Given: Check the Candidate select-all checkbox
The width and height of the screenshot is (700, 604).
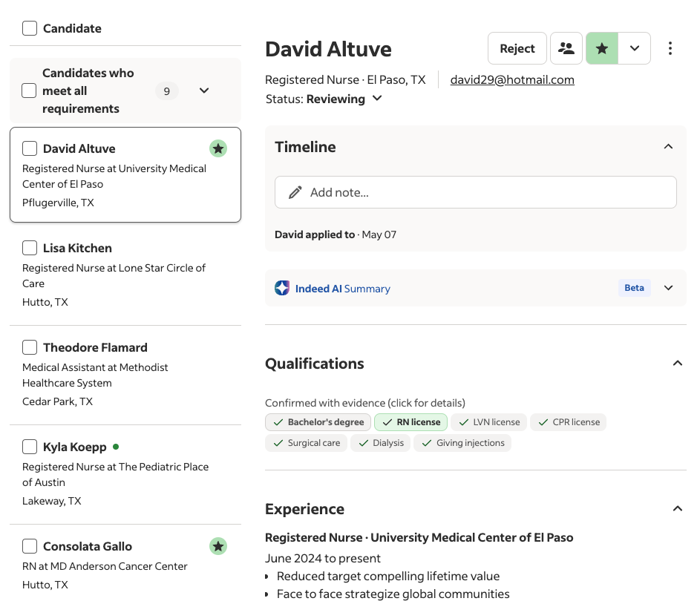Looking at the screenshot, I should tap(30, 28).
